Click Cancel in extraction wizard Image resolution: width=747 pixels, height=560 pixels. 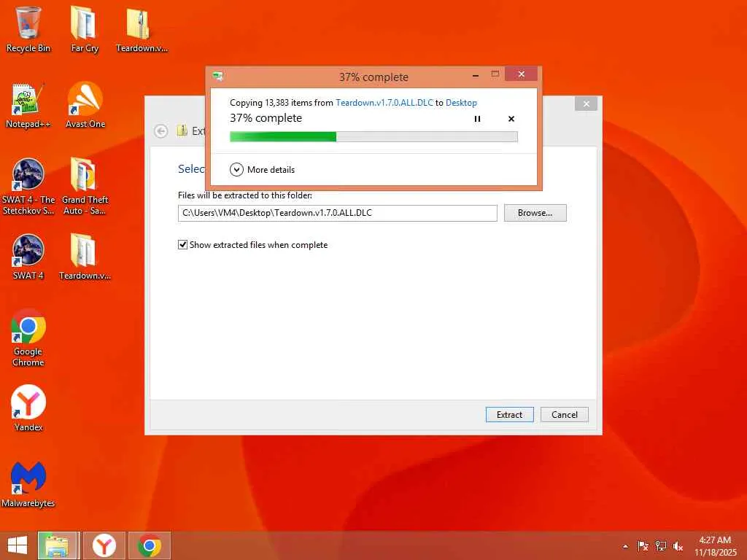coord(565,415)
